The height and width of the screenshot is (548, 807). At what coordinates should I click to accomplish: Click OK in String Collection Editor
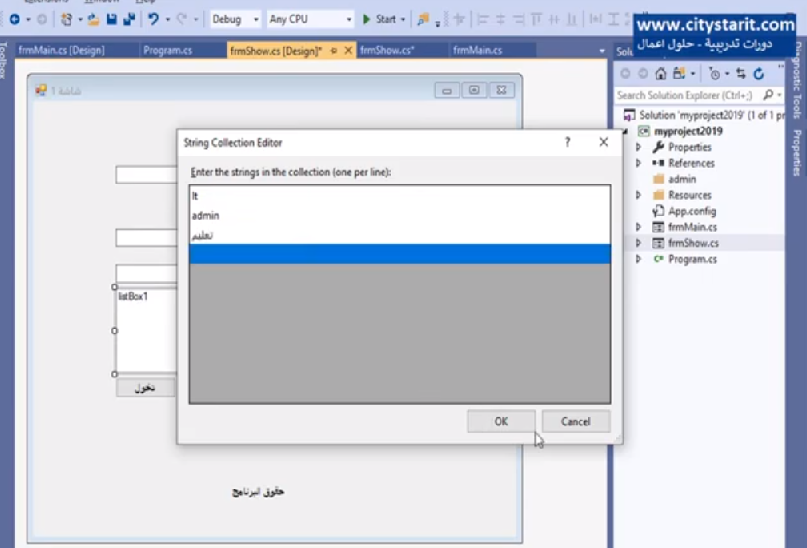click(501, 421)
